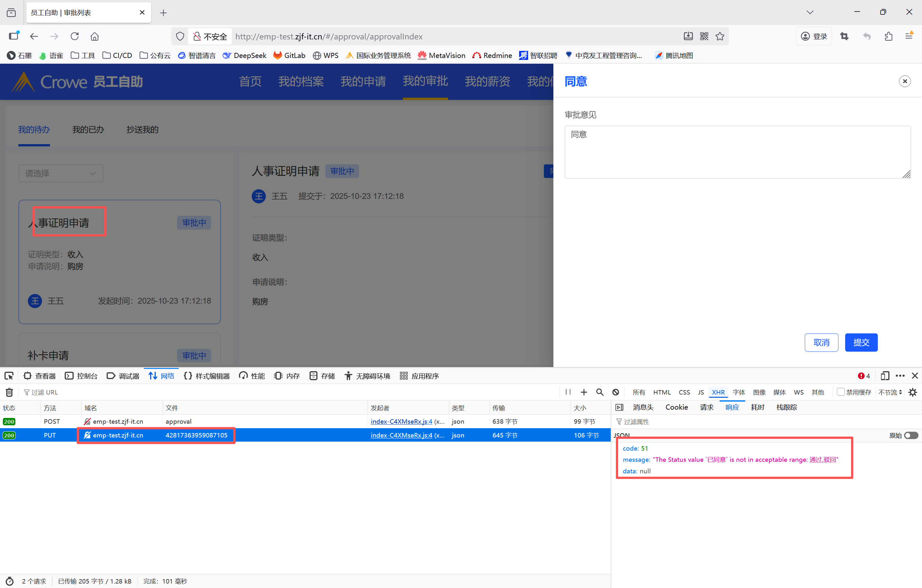
Task: Open the 控制台 console tab
Action: click(81, 376)
